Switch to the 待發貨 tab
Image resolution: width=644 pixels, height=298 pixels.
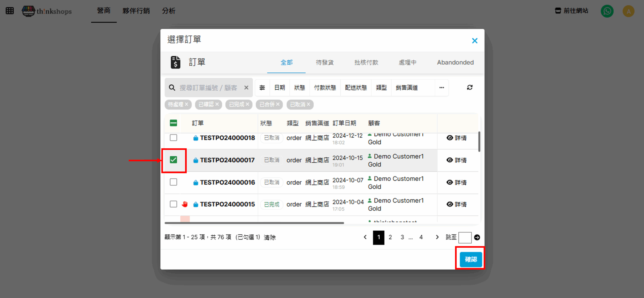coord(325,62)
